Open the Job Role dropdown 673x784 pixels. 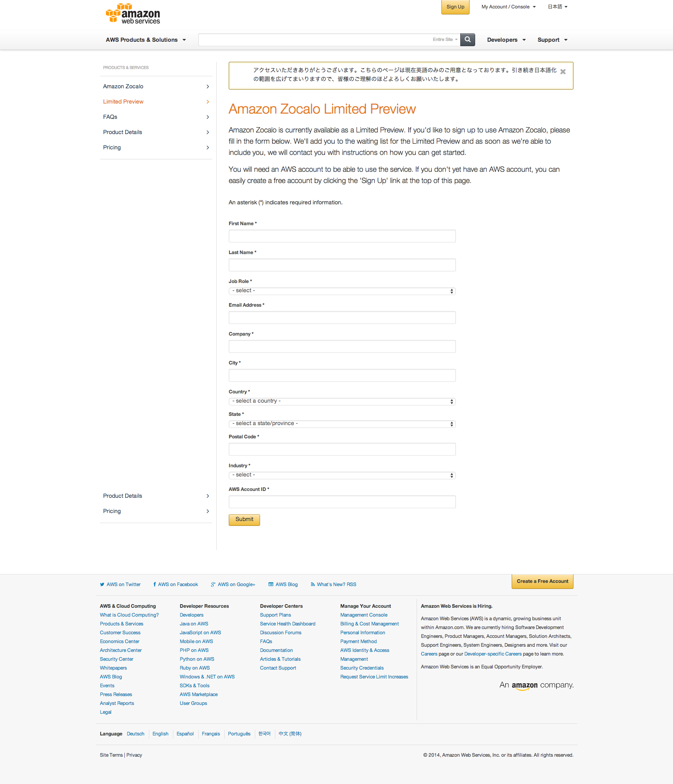pyautogui.click(x=342, y=291)
